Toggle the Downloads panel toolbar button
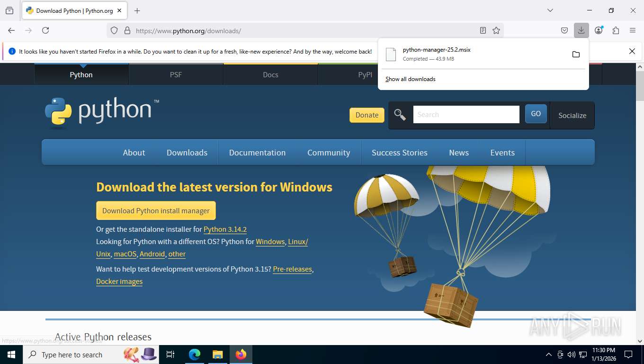Image resolution: width=644 pixels, height=364 pixels. [581, 30]
